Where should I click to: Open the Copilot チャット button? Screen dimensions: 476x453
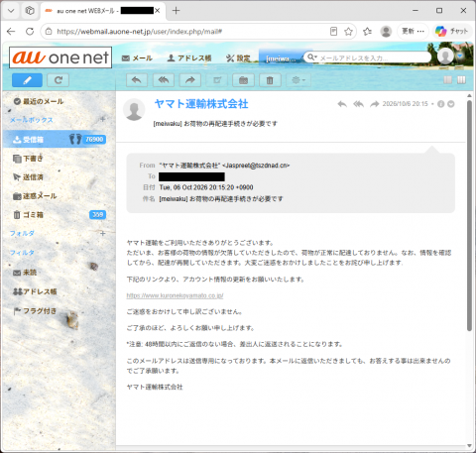pyautogui.click(x=451, y=31)
